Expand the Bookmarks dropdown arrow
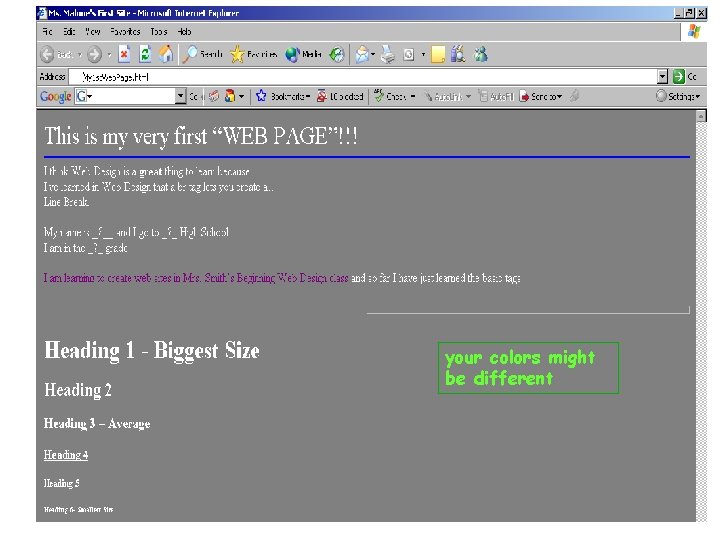The width and height of the screenshot is (720, 540). pos(308,96)
